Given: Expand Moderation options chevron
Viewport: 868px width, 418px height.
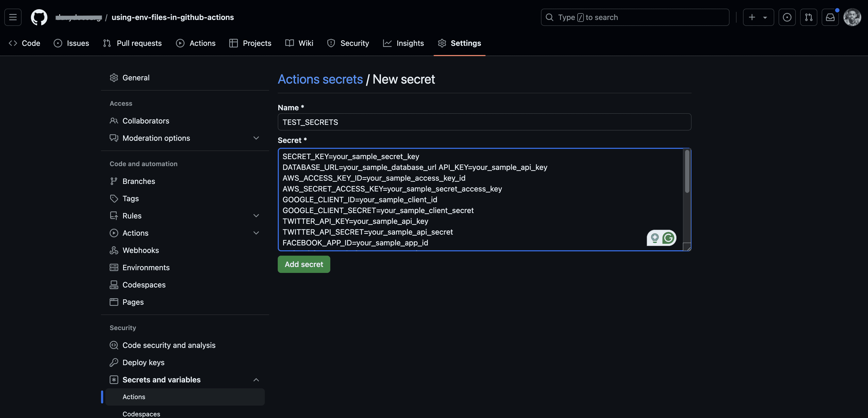Looking at the screenshot, I should coord(256,138).
